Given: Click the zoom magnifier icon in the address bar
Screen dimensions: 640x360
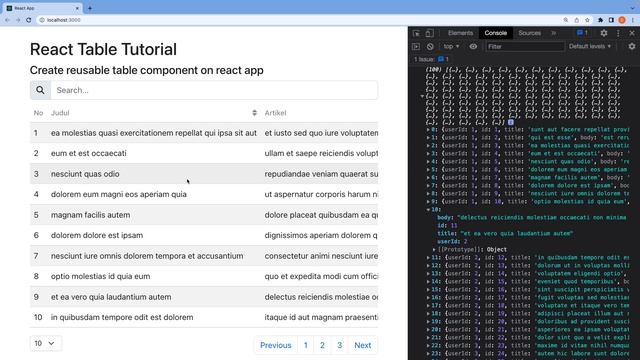Looking at the screenshot, I should click(566, 20).
